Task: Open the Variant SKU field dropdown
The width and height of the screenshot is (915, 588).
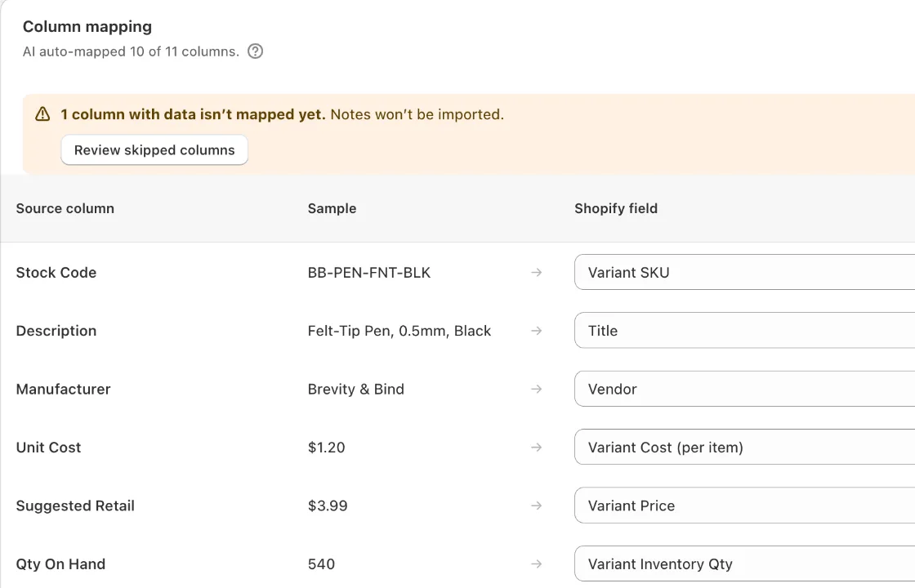Action: pos(744,273)
